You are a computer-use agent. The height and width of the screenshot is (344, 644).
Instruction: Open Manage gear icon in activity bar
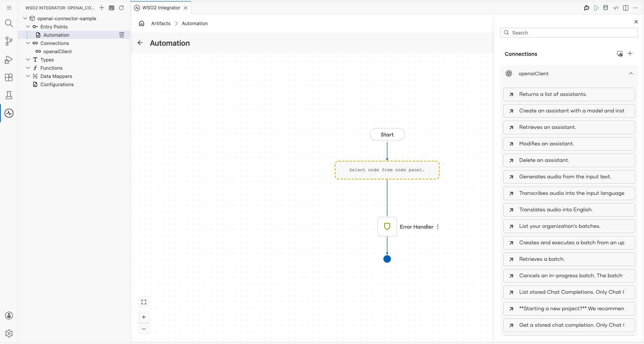(9, 334)
